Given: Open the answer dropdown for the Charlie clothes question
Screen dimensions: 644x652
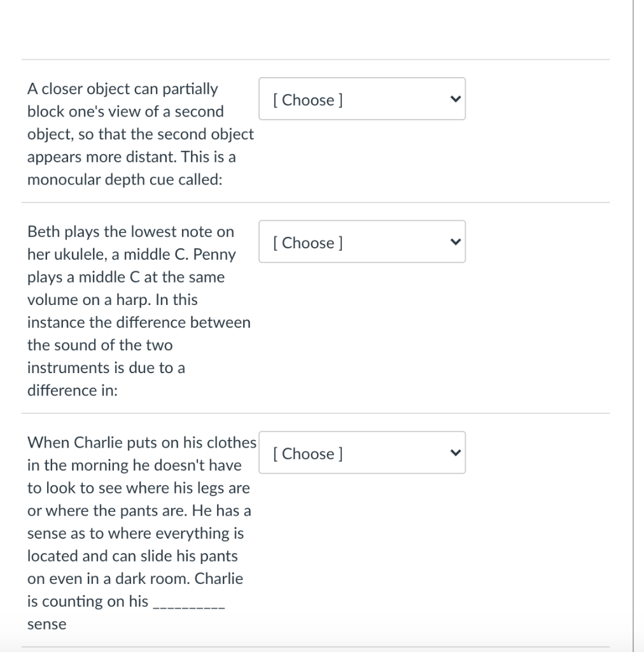Looking at the screenshot, I should point(362,452).
